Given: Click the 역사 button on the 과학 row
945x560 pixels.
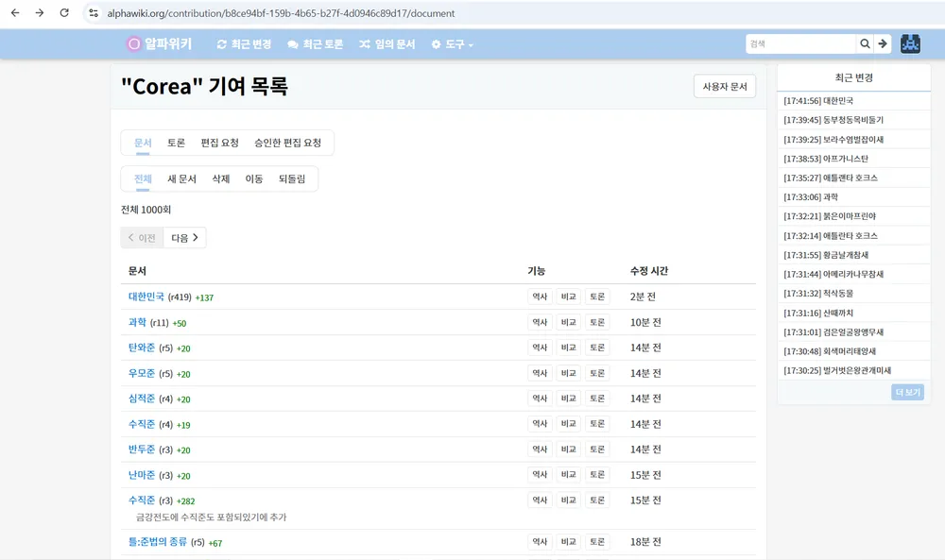Looking at the screenshot, I should click(x=540, y=321).
